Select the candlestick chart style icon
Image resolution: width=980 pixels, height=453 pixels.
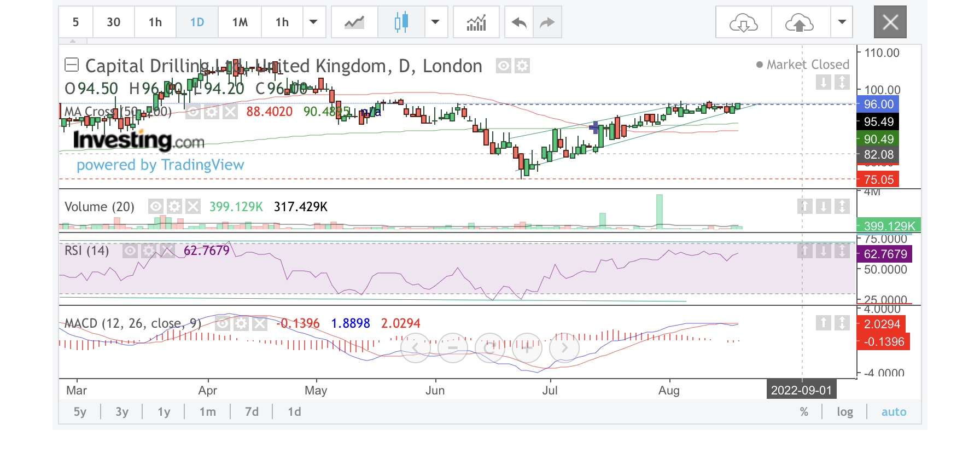(401, 22)
